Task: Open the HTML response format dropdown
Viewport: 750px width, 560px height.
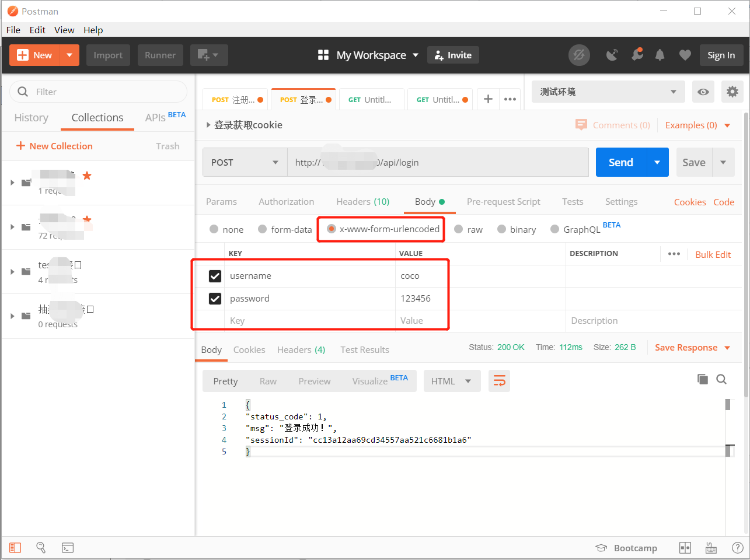Action: click(x=452, y=380)
